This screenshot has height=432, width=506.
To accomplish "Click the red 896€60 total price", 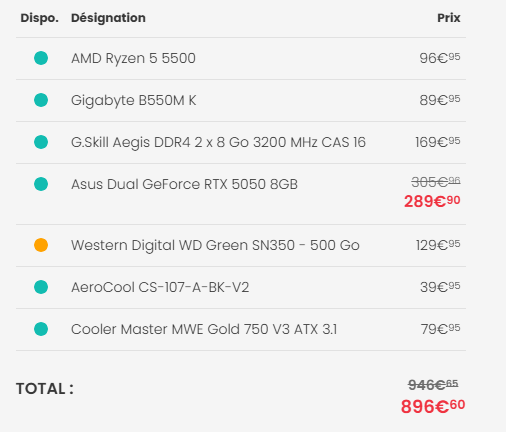I will (433, 406).
